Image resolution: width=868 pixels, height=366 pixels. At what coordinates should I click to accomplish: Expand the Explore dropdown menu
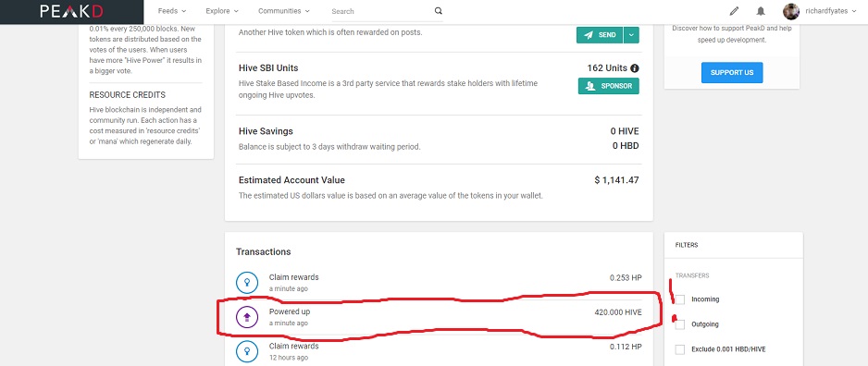tap(222, 11)
